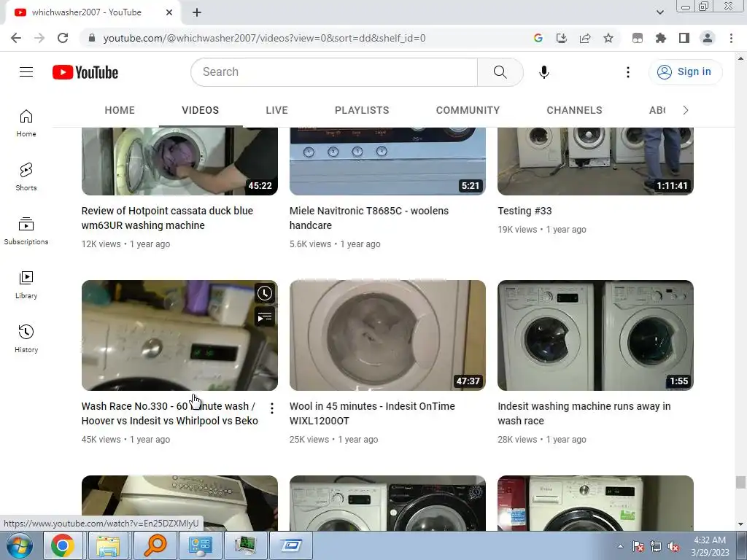Reload the current page
The width and height of the screenshot is (747, 560).
tap(63, 38)
